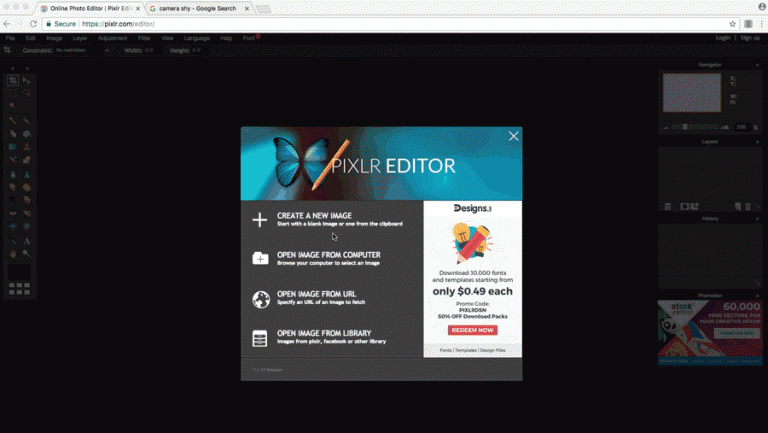
Task: Open the Font menu
Action: point(249,38)
